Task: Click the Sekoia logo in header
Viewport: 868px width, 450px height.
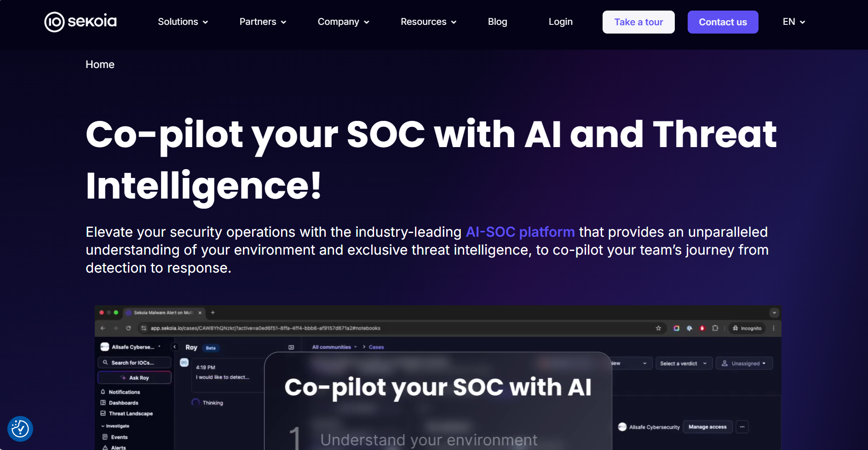Action: pos(80,22)
